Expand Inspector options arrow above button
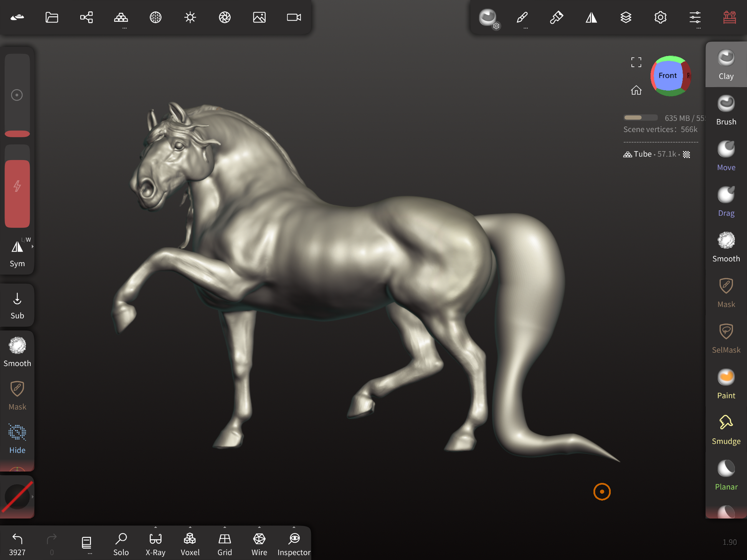 (294, 527)
